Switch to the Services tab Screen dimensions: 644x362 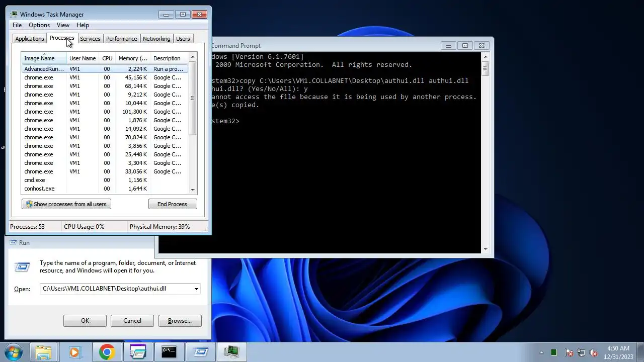pos(90,39)
